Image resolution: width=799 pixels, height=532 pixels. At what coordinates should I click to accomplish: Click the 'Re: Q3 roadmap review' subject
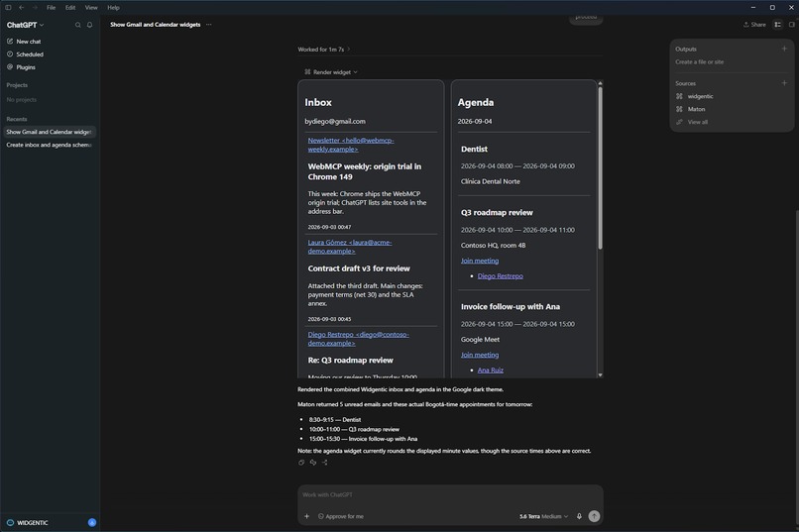[350, 360]
